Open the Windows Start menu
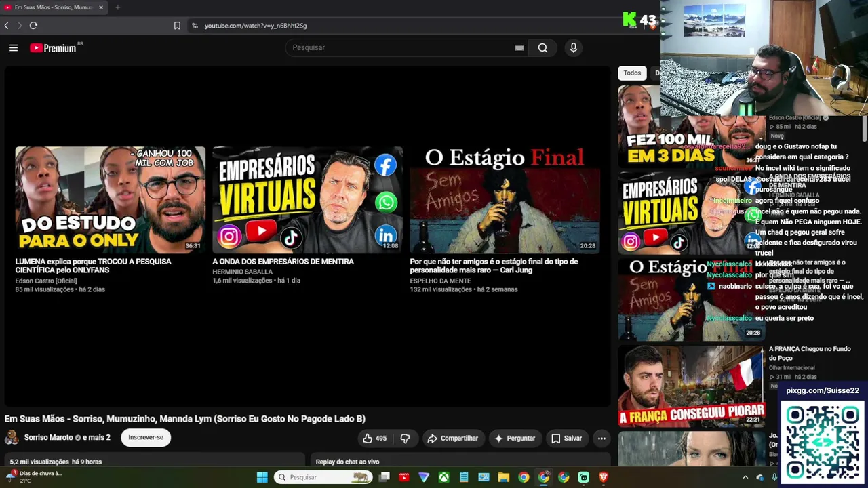Viewport: 868px width, 488px height. tap(262, 477)
